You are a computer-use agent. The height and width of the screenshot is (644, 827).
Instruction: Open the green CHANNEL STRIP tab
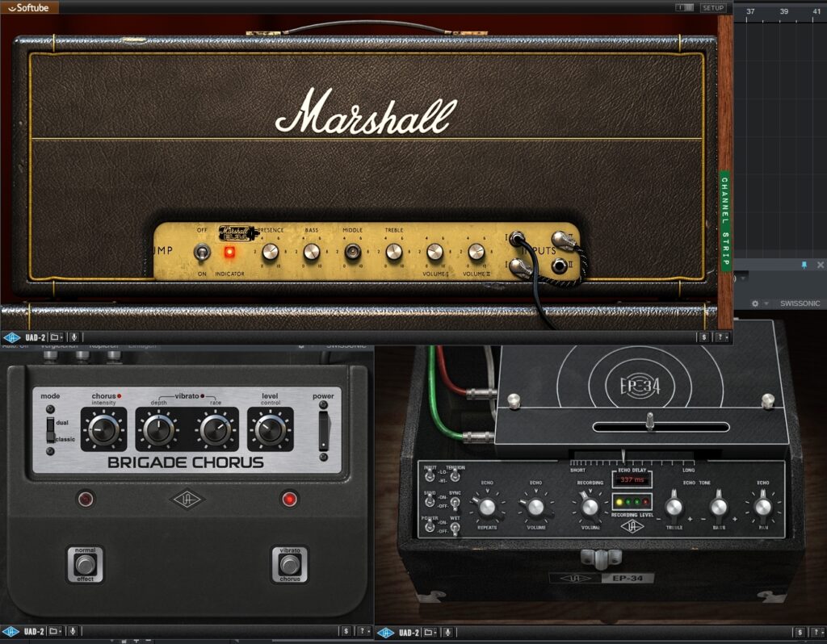(725, 221)
